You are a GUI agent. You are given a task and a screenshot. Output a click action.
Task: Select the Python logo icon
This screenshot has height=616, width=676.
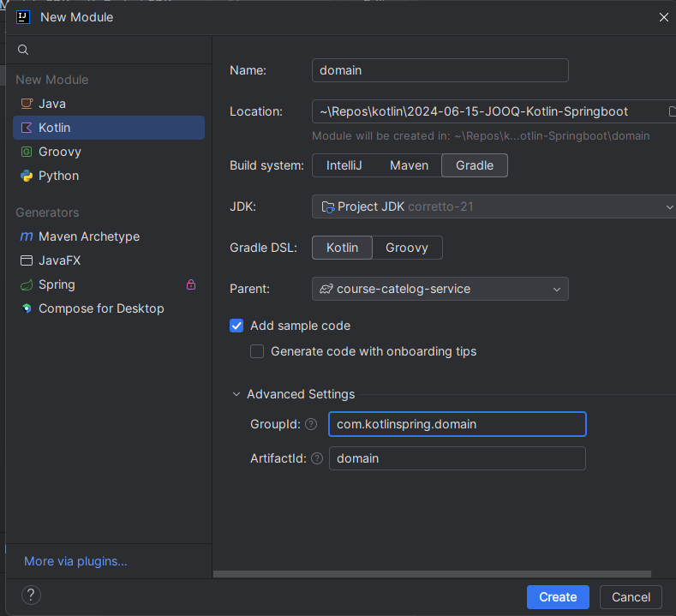[27, 176]
